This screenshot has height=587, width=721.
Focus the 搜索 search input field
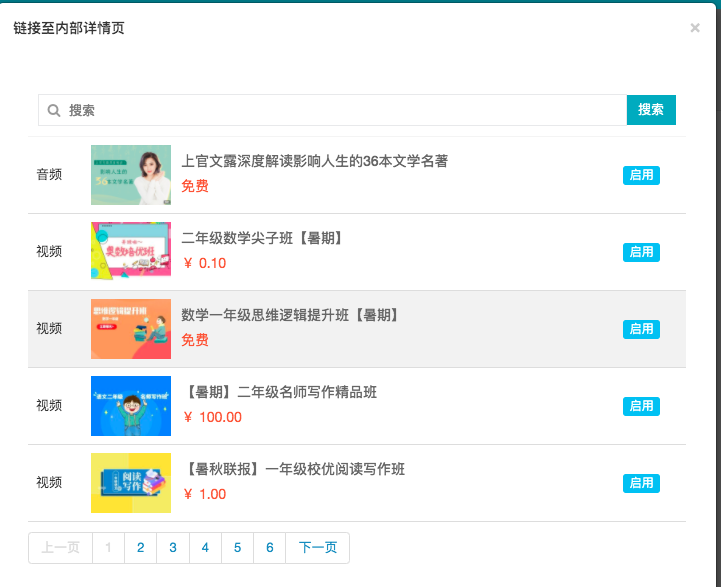332,110
